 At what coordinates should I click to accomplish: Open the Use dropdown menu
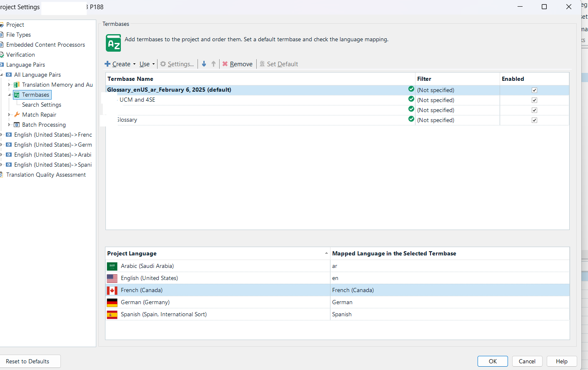pos(147,64)
